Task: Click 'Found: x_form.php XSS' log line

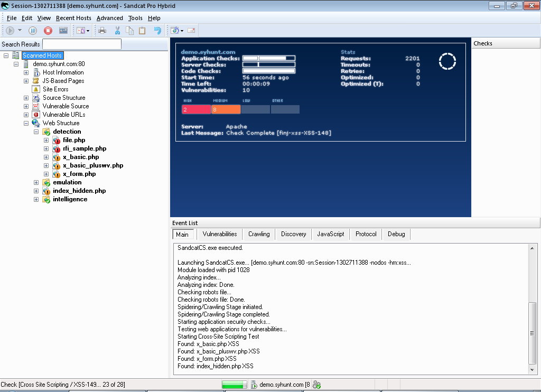Action: tap(207, 359)
